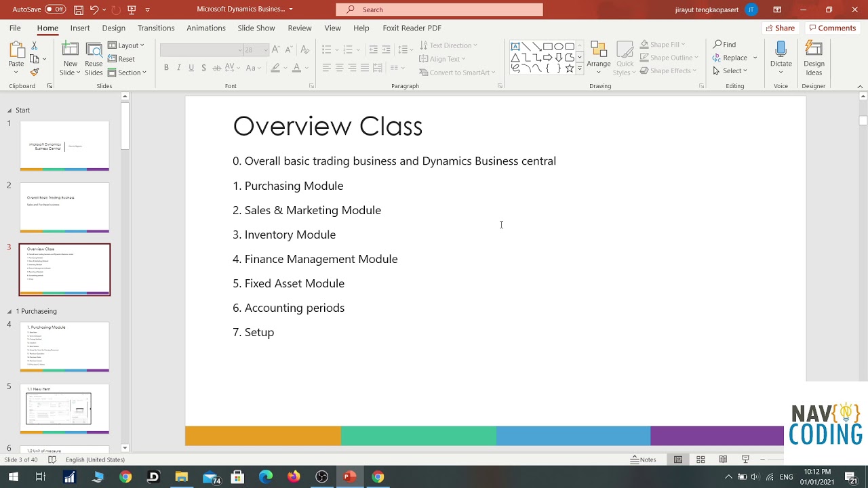This screenshot has width=868, height=488.
Task: Click the Notes button in the status bar
Action: click(x=643, y=460)
